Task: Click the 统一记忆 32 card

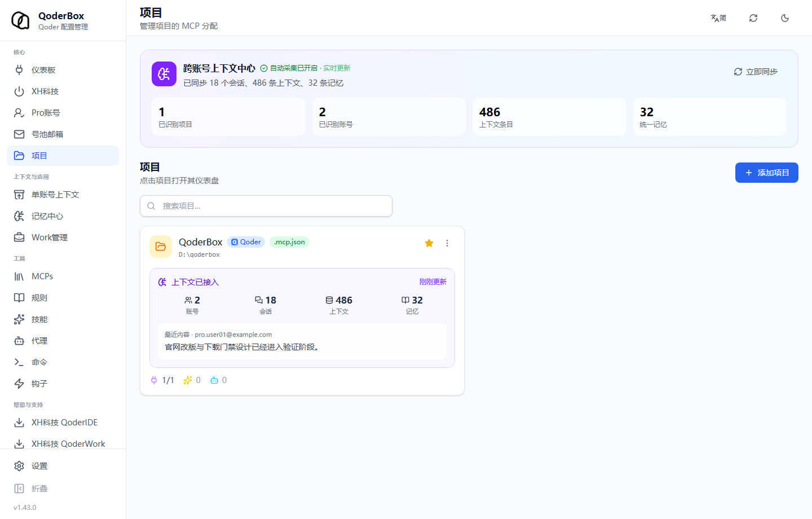Action: [x=710, y=117]
